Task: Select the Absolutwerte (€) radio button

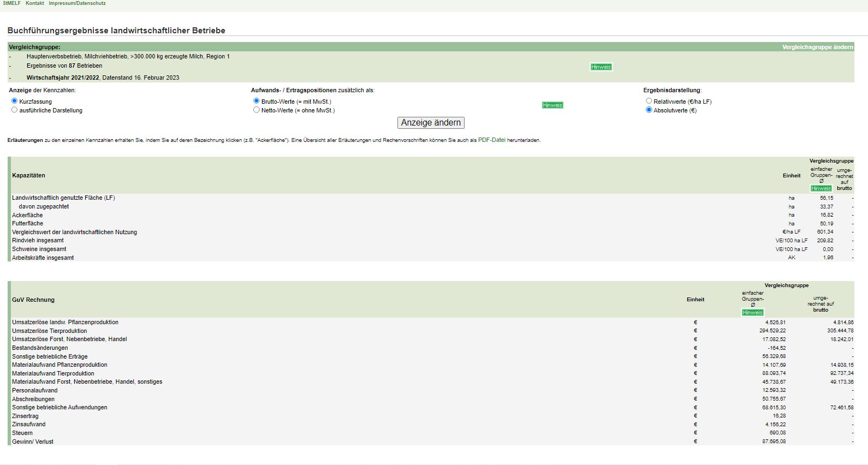Action: click(x=649, y=110)
